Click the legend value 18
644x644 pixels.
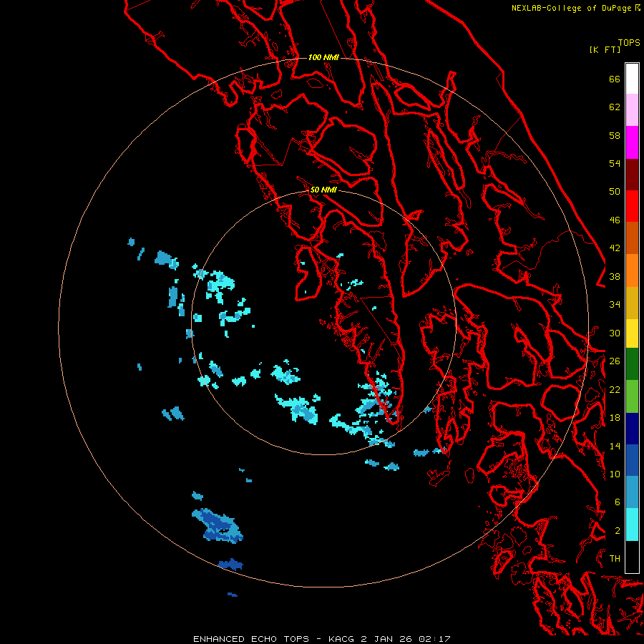tap(615, 418)
